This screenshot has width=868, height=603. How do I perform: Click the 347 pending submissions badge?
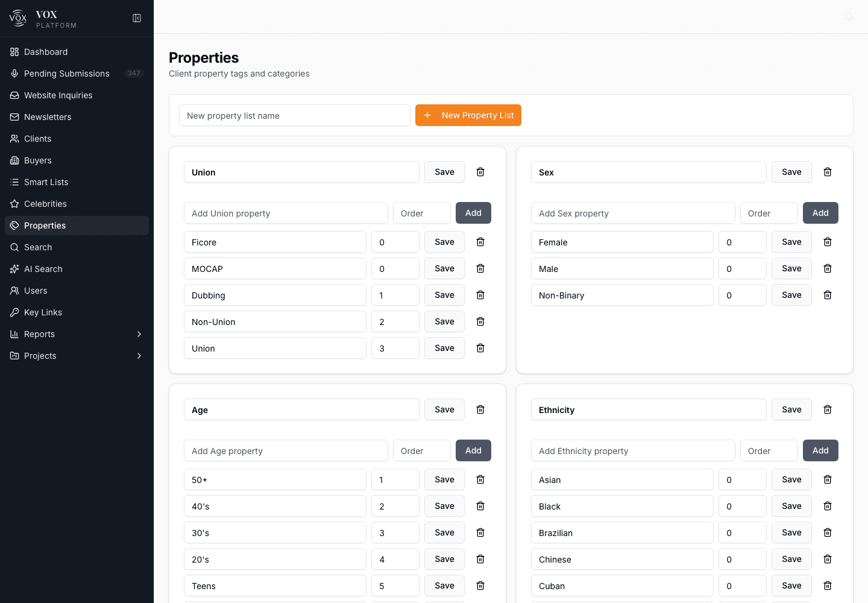(x=134, y=74)
